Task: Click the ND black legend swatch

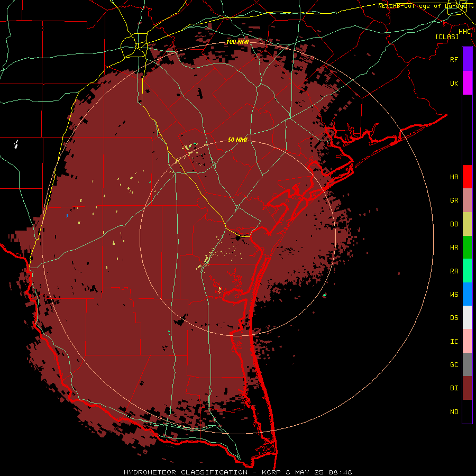Action: click(467, 411)
